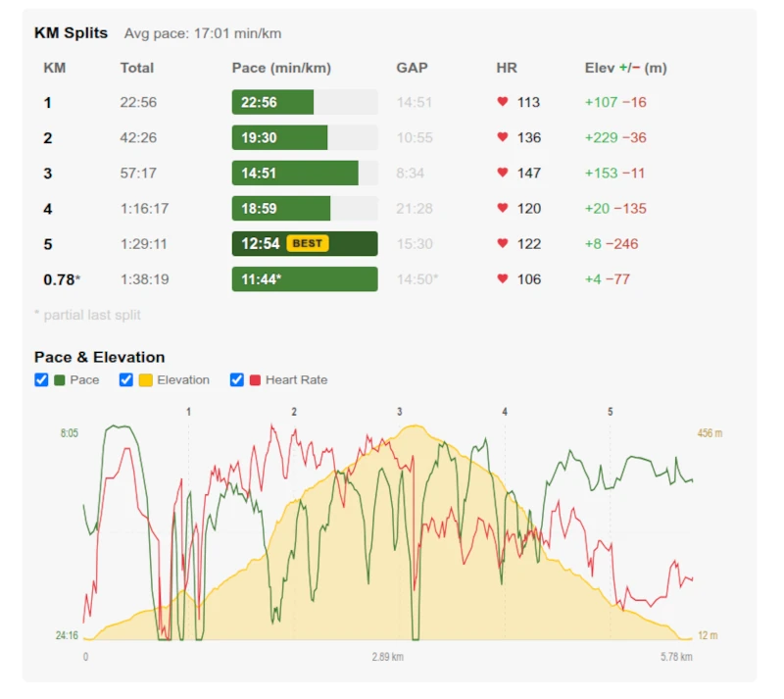Click the 5.78 km axis label
This screenshot has width=784, height=699.
tap(676, 657)
